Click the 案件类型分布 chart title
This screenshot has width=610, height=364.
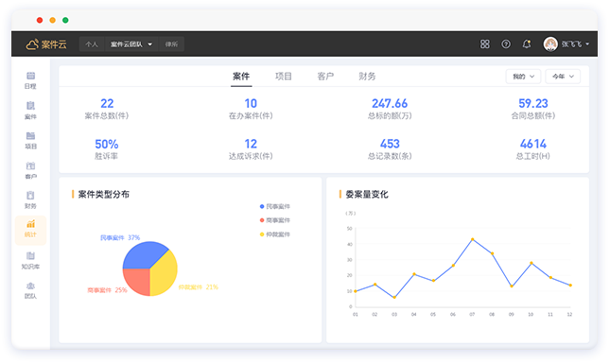[103, 195]
